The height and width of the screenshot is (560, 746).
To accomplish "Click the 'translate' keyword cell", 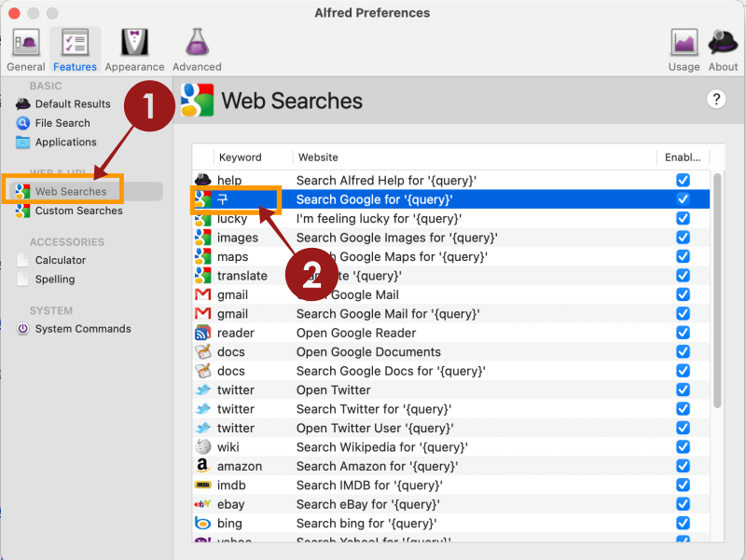I will tap(242, 276).
